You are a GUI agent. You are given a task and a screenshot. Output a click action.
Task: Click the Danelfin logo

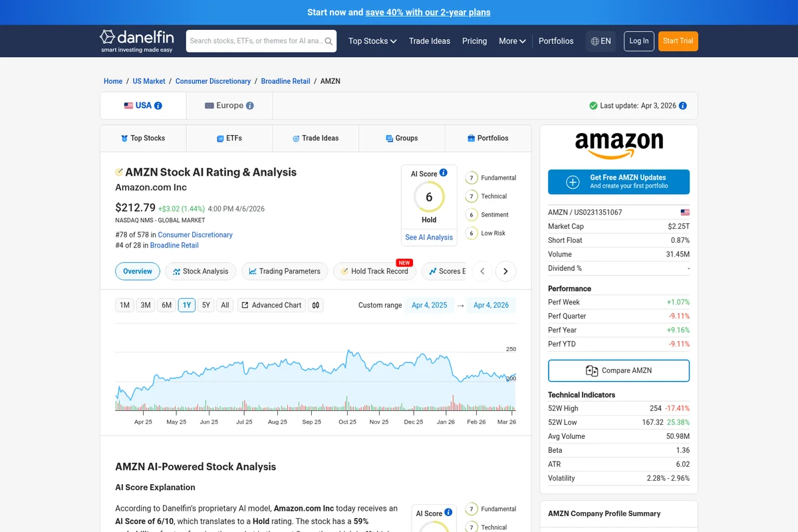point(136,41)
